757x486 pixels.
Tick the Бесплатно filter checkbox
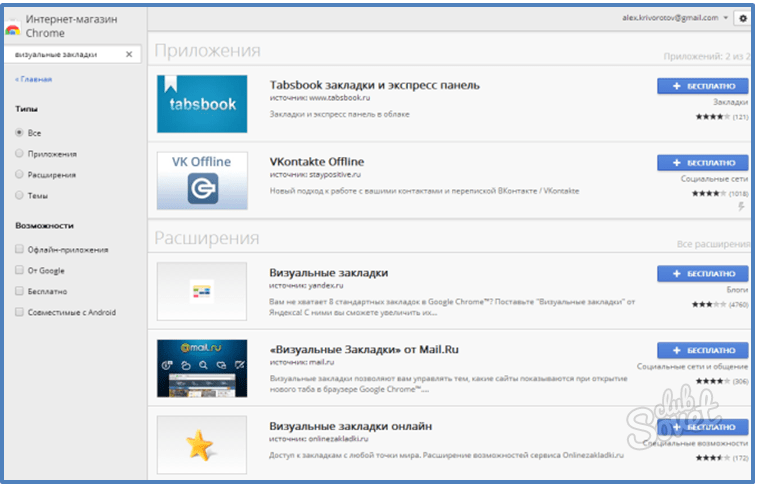19,291
